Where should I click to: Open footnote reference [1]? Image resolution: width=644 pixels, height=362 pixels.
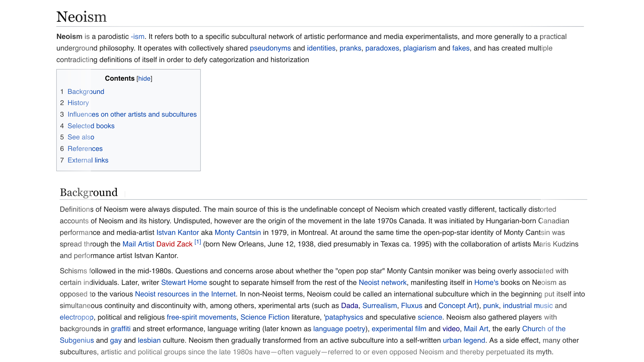198,242
